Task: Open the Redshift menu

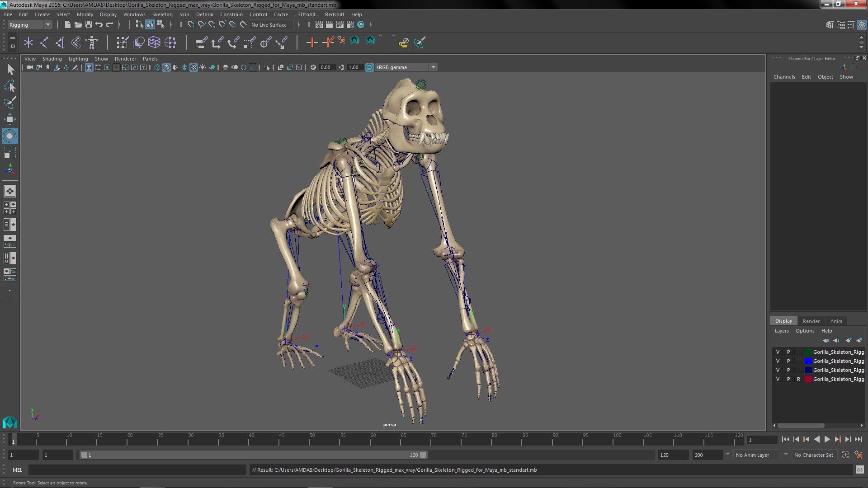Action: point(335,14)
